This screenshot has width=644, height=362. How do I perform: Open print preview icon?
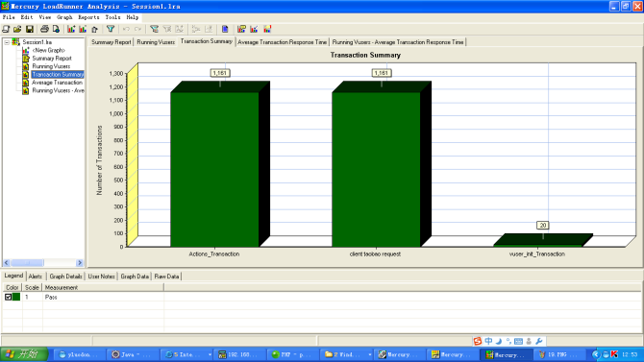pos(57,29)
